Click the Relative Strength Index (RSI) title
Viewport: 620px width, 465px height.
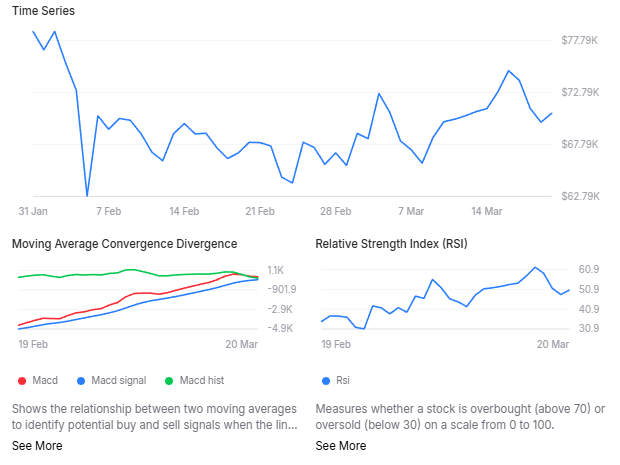point(391,243)
